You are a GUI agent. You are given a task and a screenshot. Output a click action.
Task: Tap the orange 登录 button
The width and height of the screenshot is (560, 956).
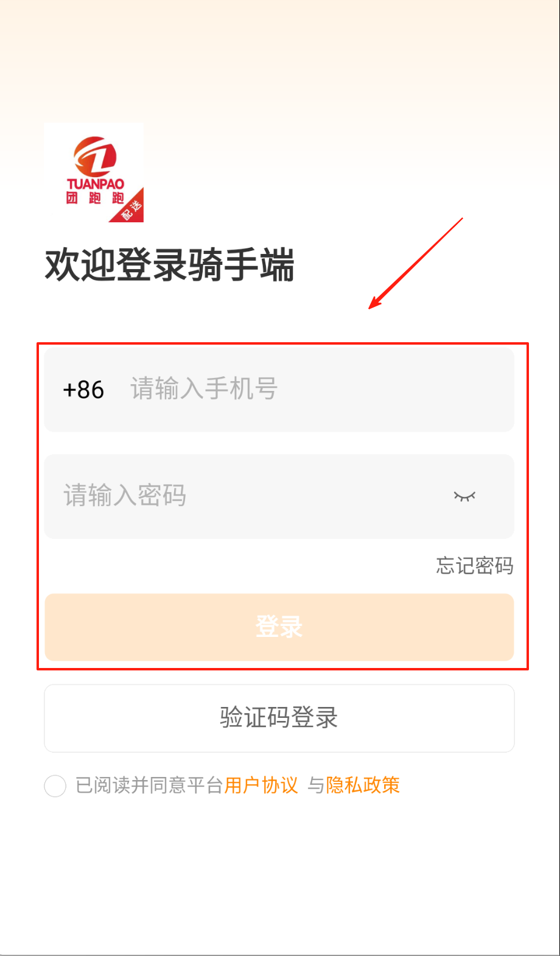tap(279, 627)
